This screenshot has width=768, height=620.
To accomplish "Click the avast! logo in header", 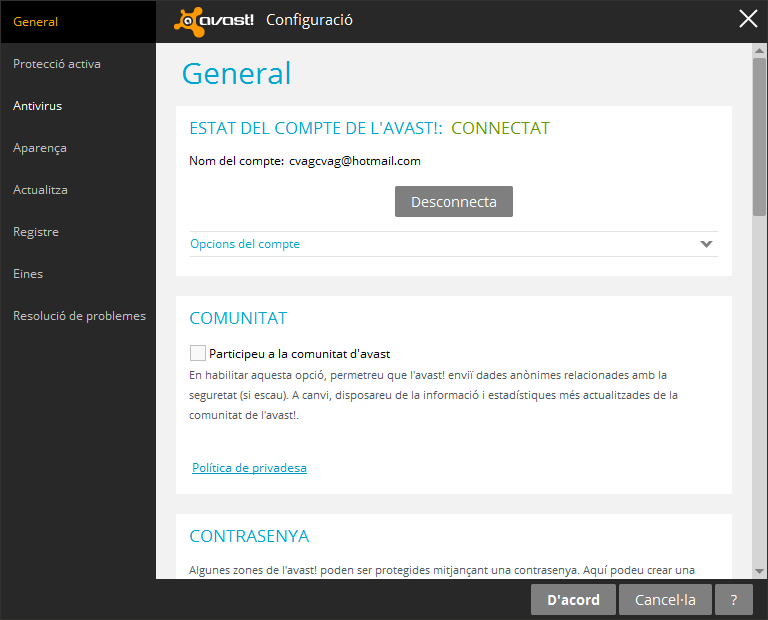I will point(214,22).
